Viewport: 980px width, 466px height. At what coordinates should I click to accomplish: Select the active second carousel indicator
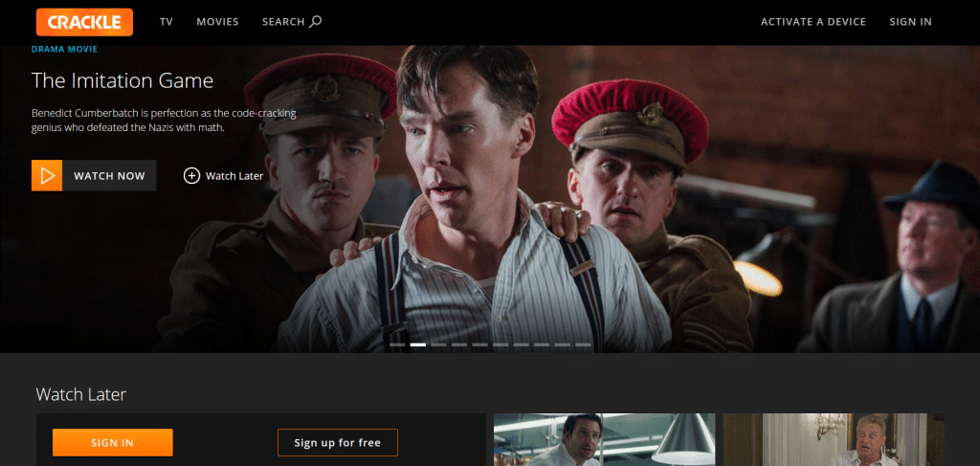point(418,344)
